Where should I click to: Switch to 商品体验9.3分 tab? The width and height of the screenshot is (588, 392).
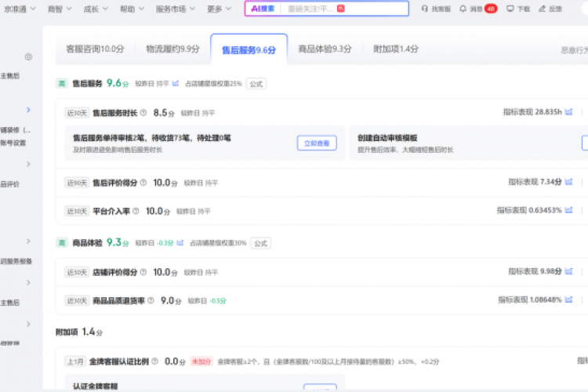325,49
